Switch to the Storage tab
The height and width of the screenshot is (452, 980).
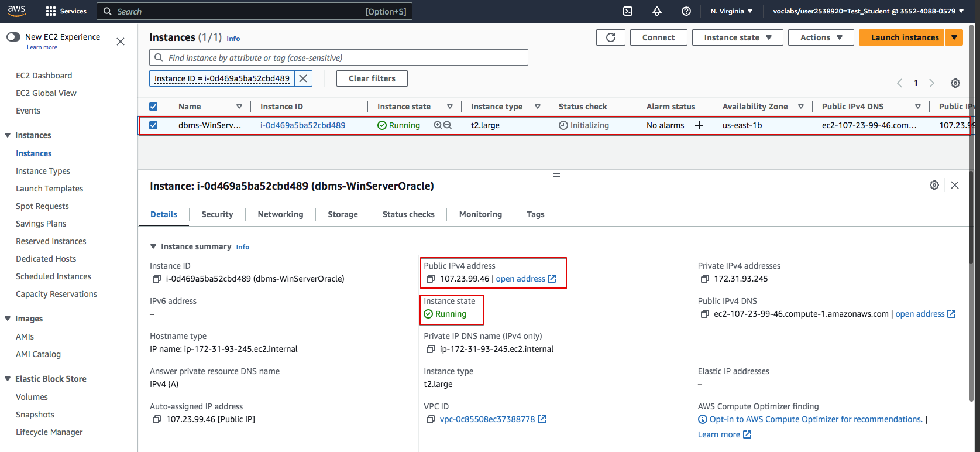343,214
